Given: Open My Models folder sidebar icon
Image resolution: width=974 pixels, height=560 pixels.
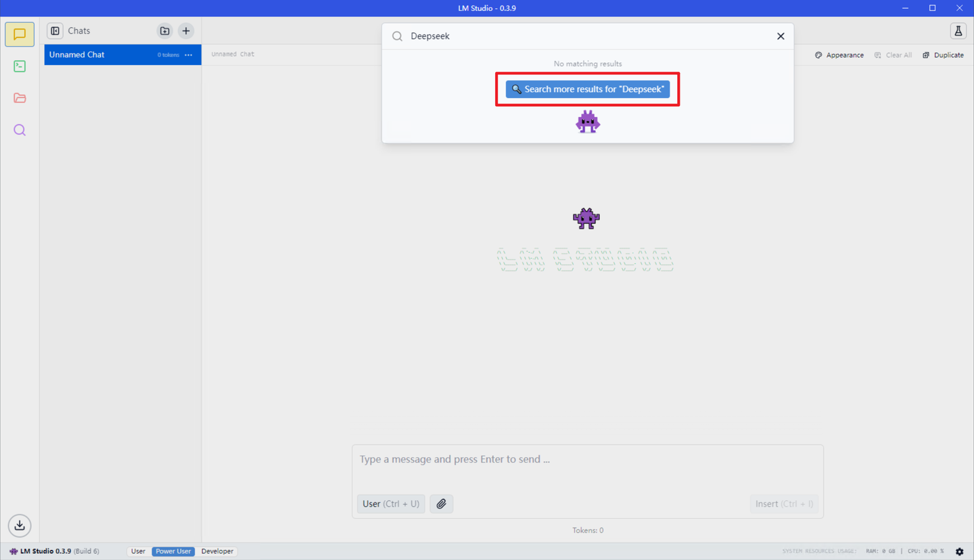Looking at the screenshot, I should (x=20, y=98).
